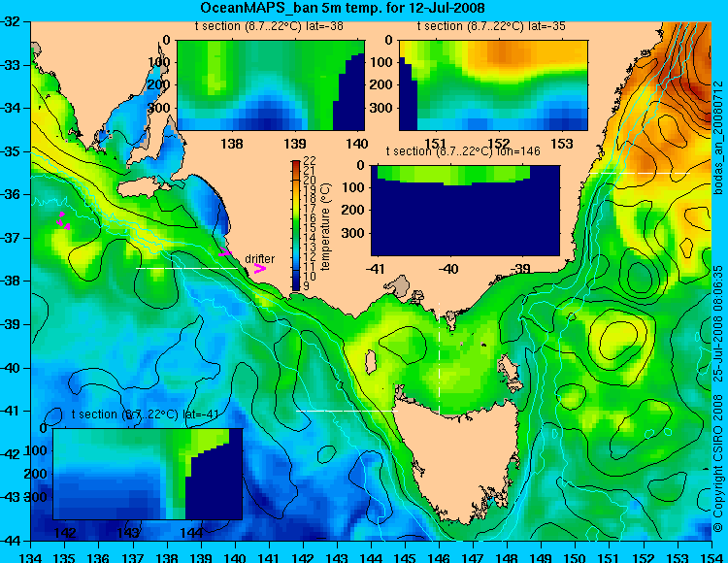728x563 pixels.
Task: Click the '25-Jul-2008 06:06:35' timestamp
Action: click(718, 323)
